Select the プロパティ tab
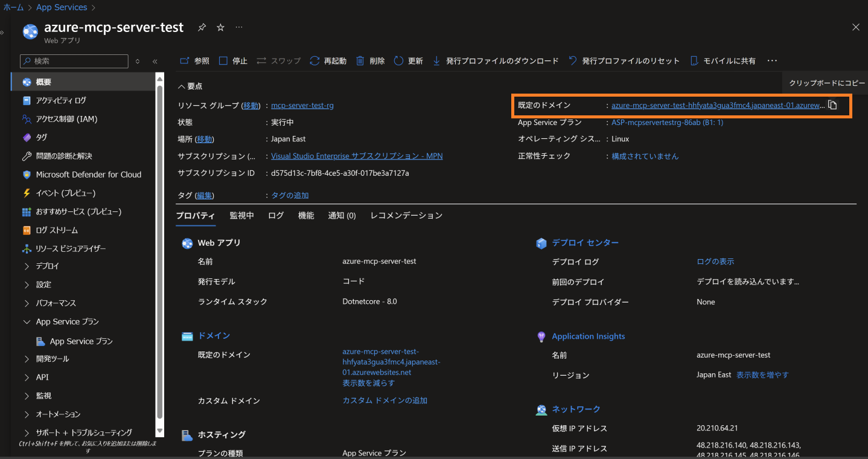868x459 pixels. (196, 216)
